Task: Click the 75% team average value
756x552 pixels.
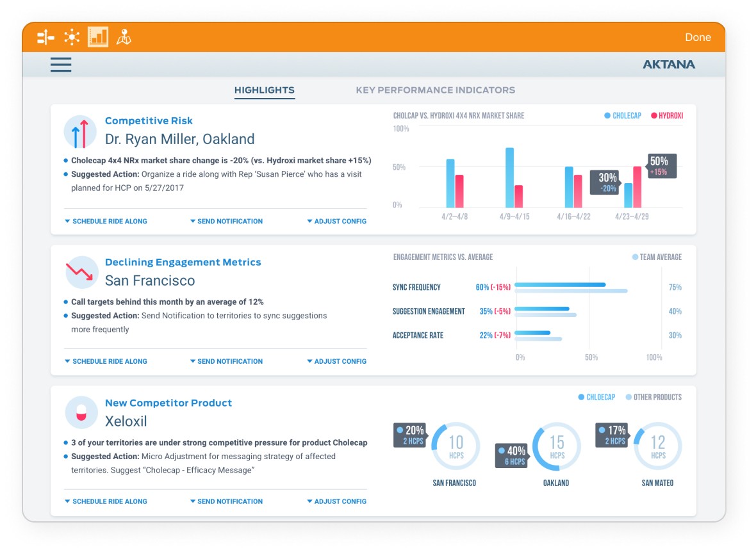Action: pyautogui.click(x=675, y=288)
